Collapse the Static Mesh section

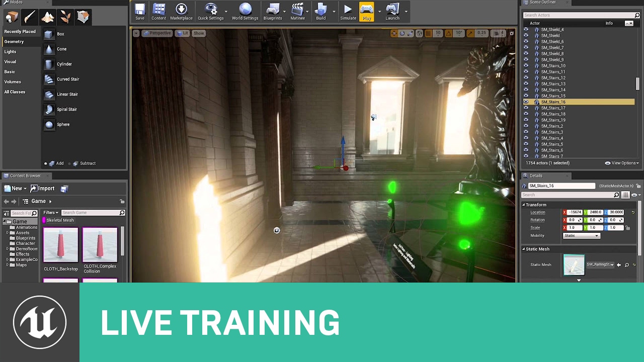(524, 249)
